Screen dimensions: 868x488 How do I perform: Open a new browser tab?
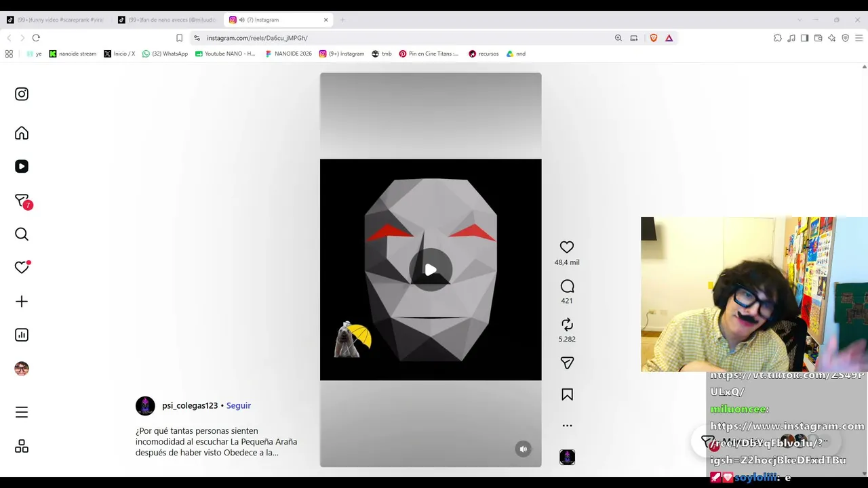[x=342, y=20]
